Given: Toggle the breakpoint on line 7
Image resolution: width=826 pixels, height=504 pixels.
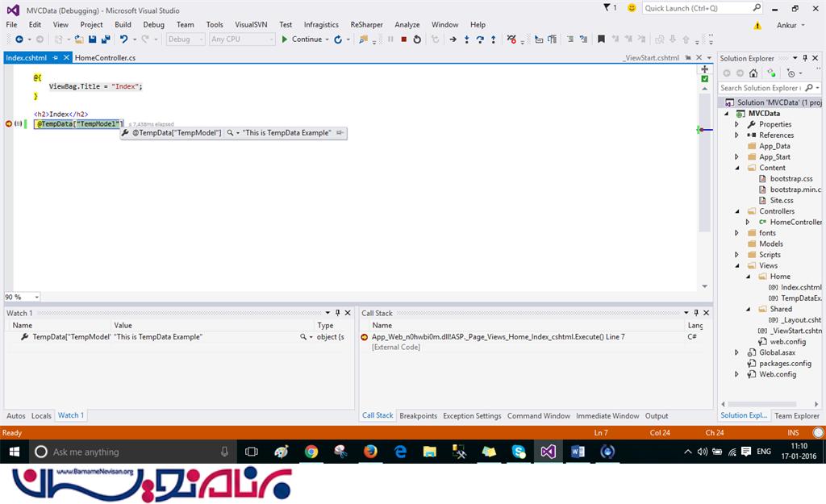Looking at the screenshot, I should point(8,123).
